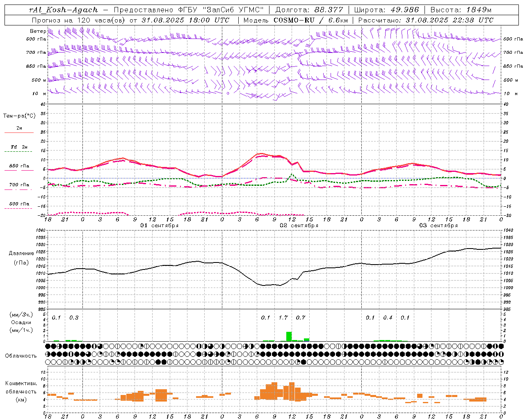The image size is (525, 420).
Task: Click the Ветер wind panel label
Action: coord(38,31)
